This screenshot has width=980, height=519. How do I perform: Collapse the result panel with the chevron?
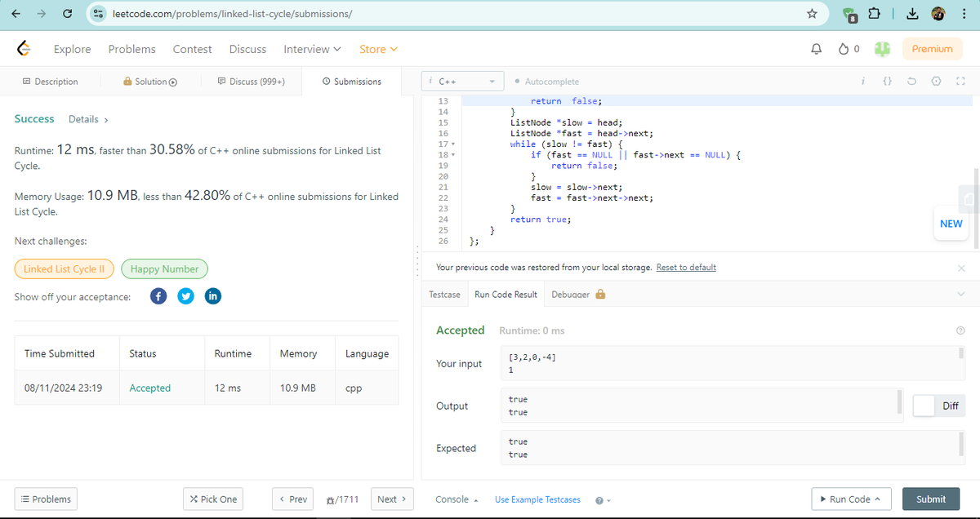pyautogui.click(x=960, y=295)
